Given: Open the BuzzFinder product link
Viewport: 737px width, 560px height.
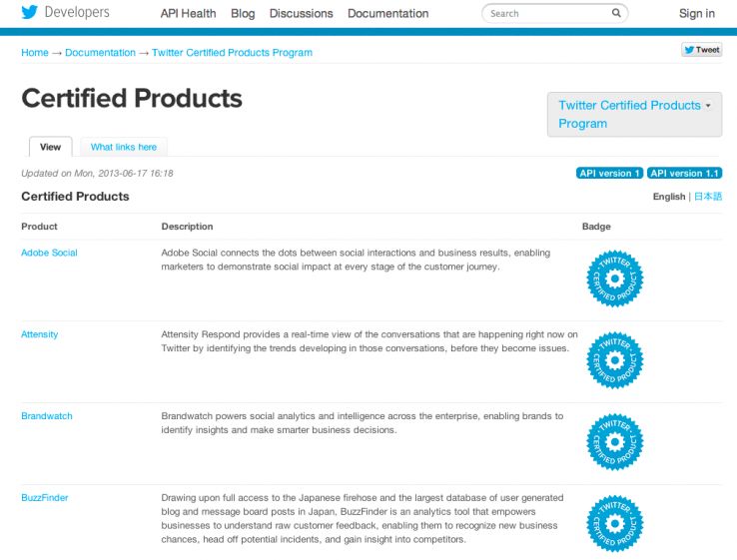Looking at the screenshot, I should pyautogui.click(x=44, y=497).
